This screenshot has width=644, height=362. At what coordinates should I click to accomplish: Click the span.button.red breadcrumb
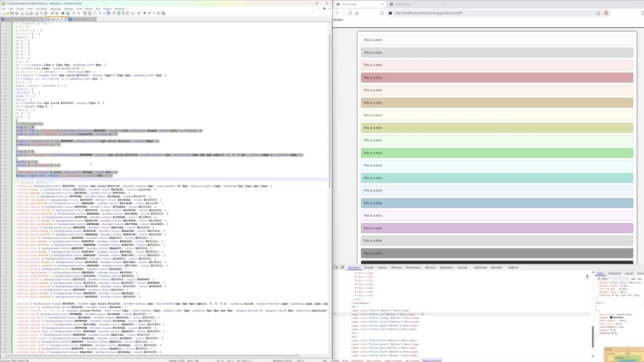432,360
